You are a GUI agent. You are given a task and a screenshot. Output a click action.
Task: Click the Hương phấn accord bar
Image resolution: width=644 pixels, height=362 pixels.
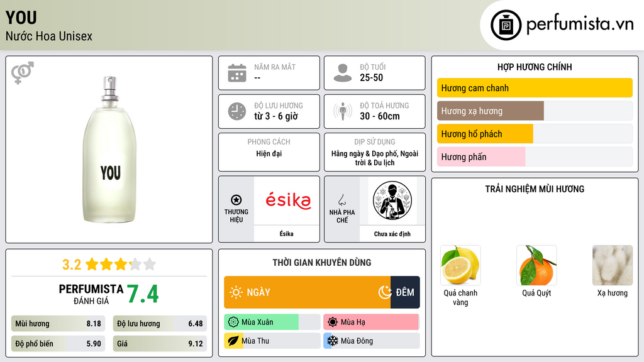(535, 156)
